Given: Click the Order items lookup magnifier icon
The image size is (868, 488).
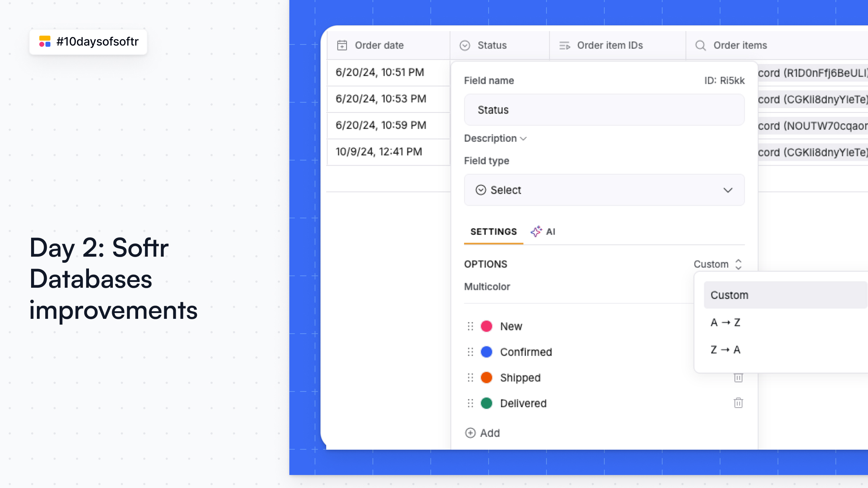Looking at the screenshot, I should tap(701, 46).
